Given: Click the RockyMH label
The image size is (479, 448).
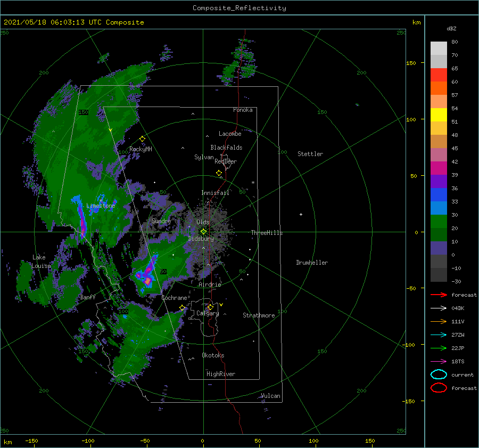Looking at the screenshot, I should point(141,149).
